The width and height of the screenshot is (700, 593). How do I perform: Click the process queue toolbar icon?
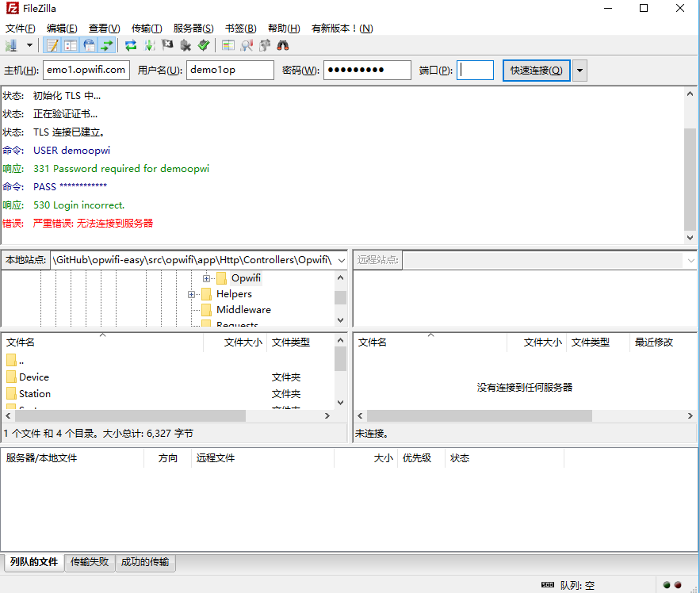tap(150, 45)
